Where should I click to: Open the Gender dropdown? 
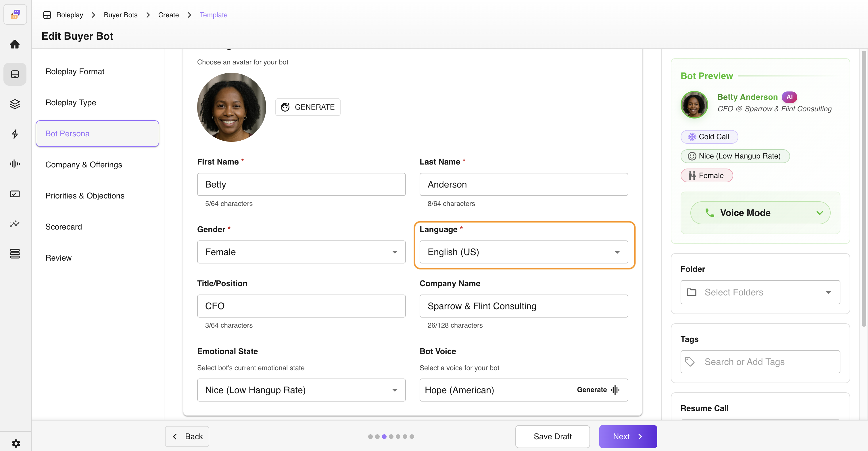point(301,252)
